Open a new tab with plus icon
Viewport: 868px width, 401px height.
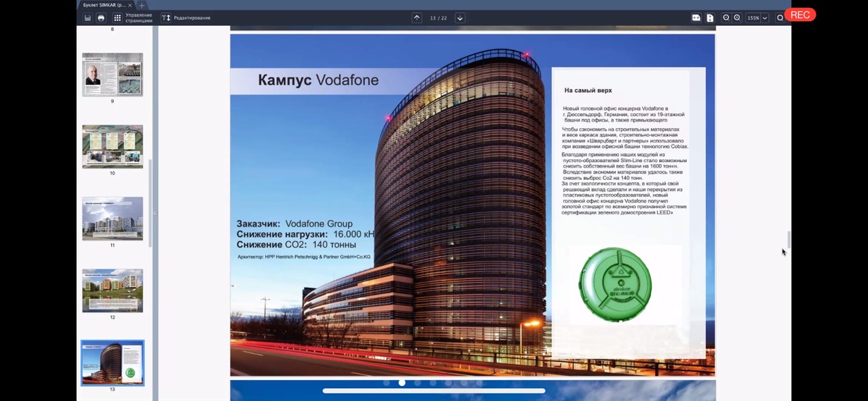(x=142, y=5)
